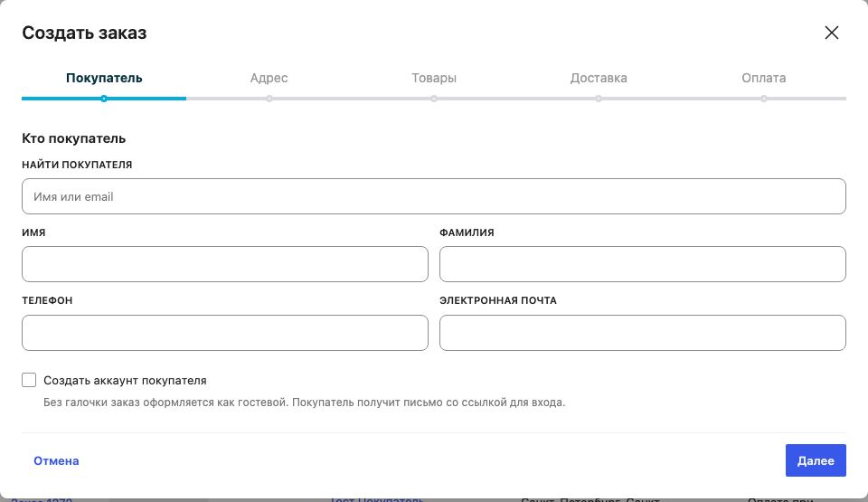868x502 pixels.
Task: Click the Отмена link
Action: (56, 461)
